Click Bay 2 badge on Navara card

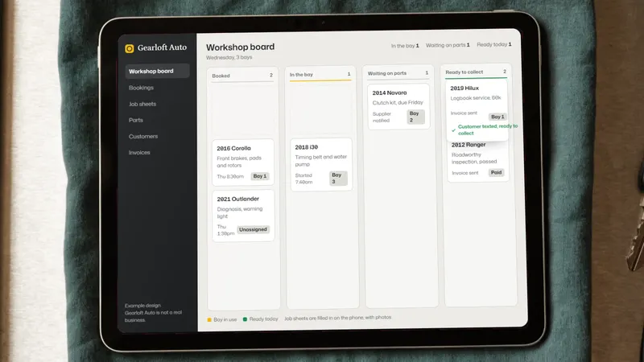coord(415,117)
